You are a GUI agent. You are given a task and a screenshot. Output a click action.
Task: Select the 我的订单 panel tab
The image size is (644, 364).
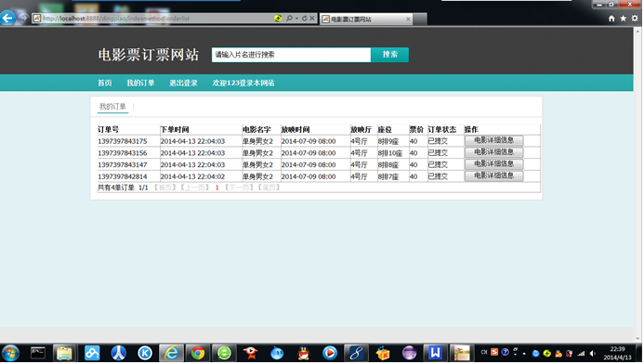[112, 107]
